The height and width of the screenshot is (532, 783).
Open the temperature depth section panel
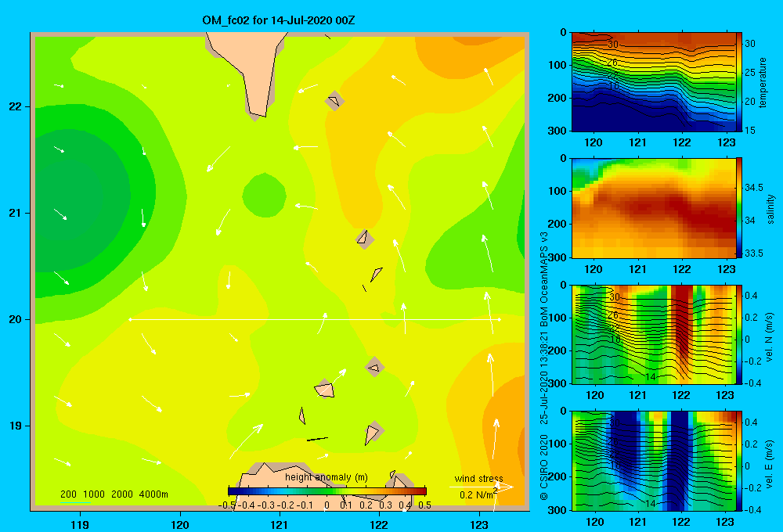coord(654,82)
